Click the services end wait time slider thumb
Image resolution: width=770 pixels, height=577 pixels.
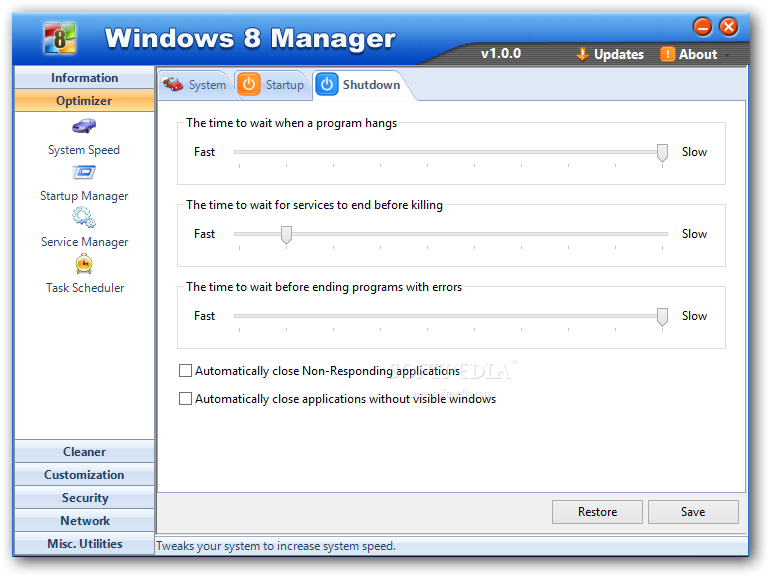286,235
